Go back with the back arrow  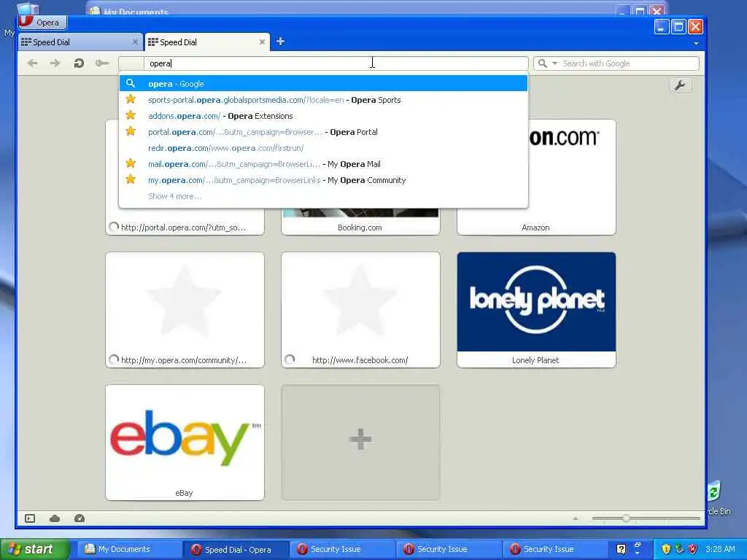[x=32, y=63]
